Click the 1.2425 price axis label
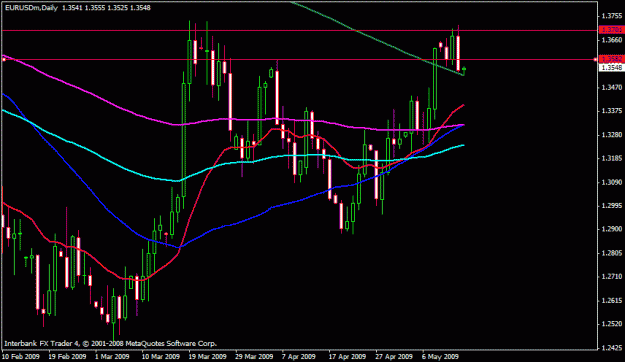625x362 pixels. (x=611, y=348)
